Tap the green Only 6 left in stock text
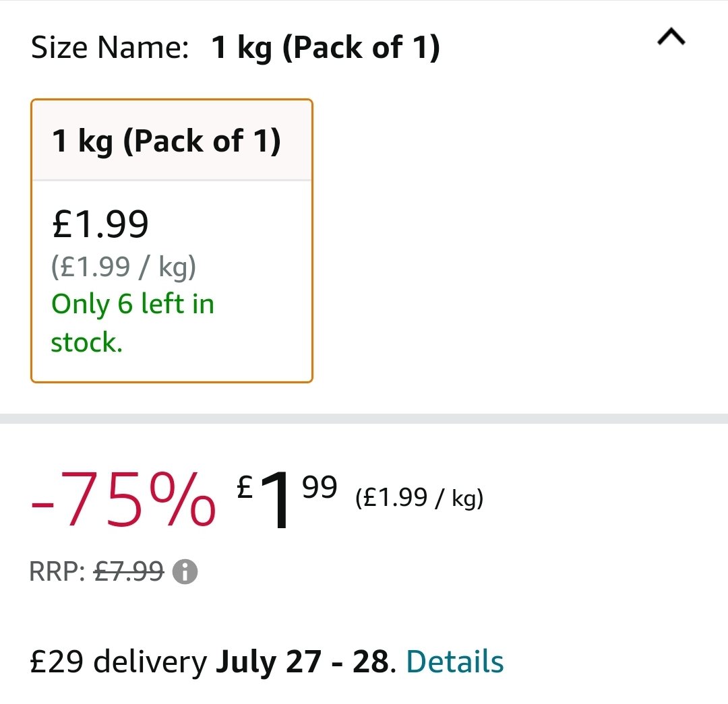This screenshot has width=728, height=704. pos(132,323)
